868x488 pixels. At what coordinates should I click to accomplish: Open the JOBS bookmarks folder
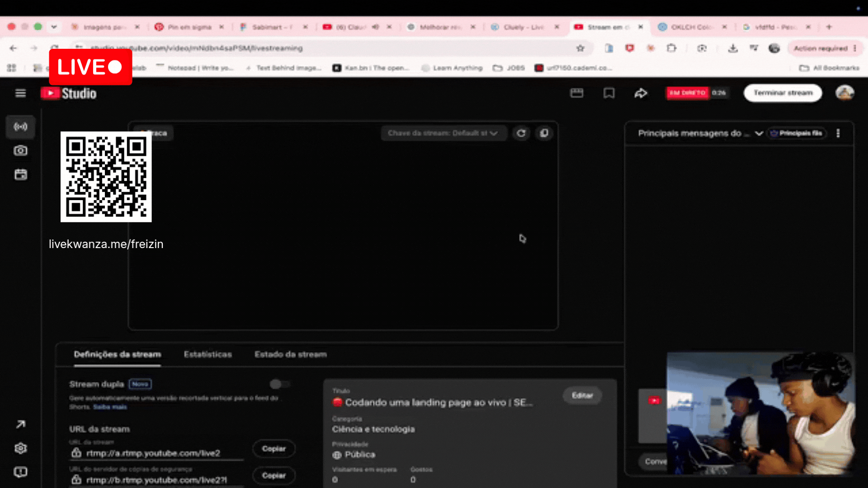coord(509,68)
